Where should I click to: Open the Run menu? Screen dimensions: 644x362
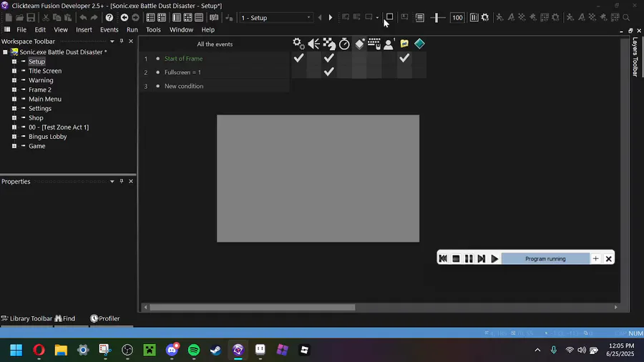[132, 29]
